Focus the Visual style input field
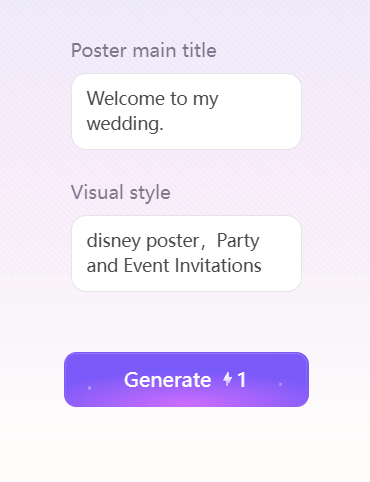 [186, 253]
